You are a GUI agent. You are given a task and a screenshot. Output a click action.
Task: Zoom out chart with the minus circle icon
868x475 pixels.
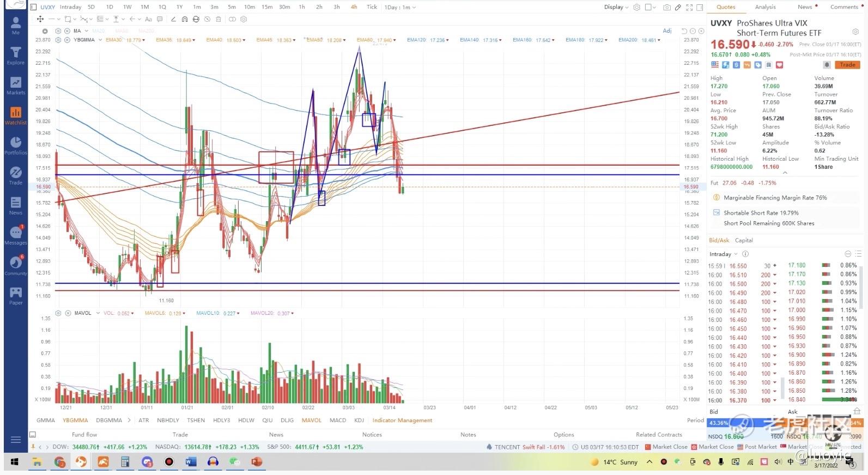tap(693, 31)
